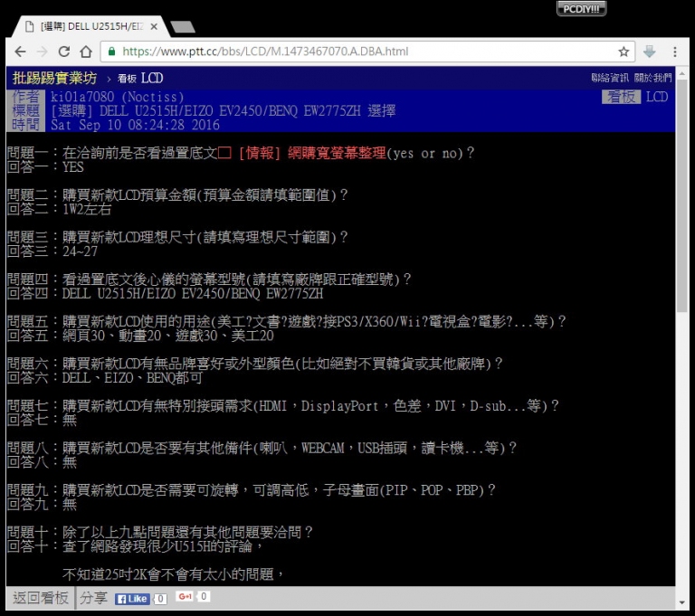The height and width of the screenshot is (616, 695).
Task: Go to the home page icon
Action: point(86,52)
